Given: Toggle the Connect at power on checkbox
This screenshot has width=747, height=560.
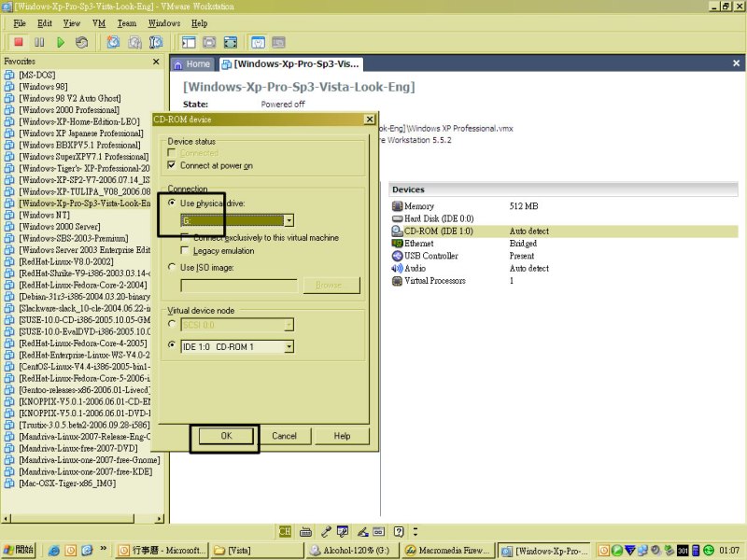Looking at the screenshot, I should click(x=172, y=165).
